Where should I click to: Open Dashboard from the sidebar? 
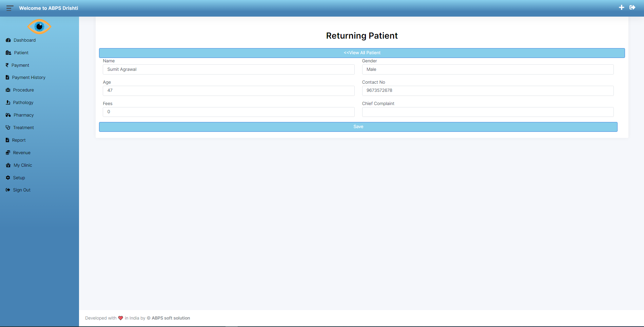click(x=25, y=40)
